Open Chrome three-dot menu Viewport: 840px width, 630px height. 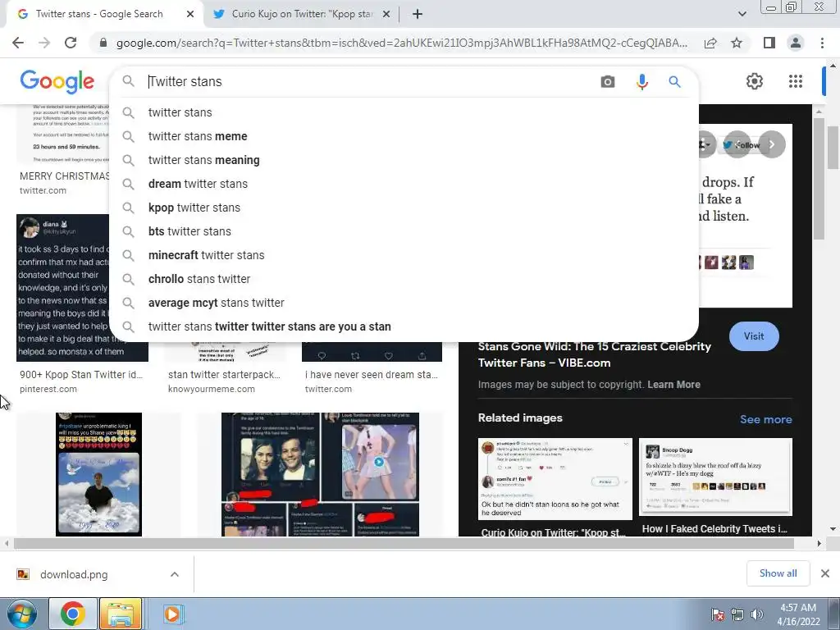pyautogui.click(x=822, y=43)
